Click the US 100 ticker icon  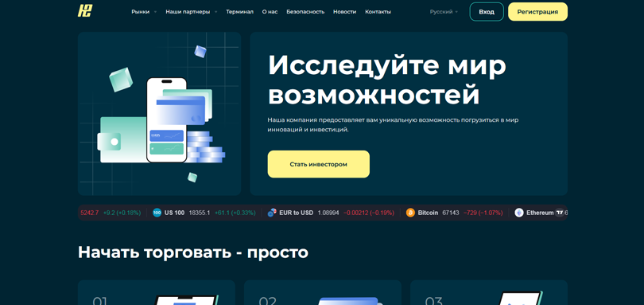point(157,213)
